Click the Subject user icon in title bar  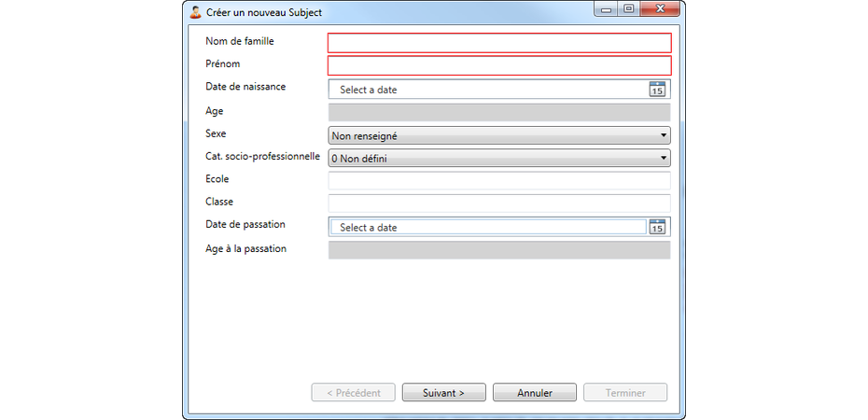195,12
